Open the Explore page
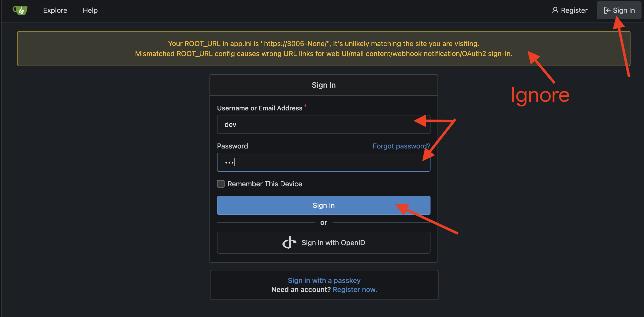The width and height of the screenshot is (644, 317). pyautogui.click(x=55, y=10)
